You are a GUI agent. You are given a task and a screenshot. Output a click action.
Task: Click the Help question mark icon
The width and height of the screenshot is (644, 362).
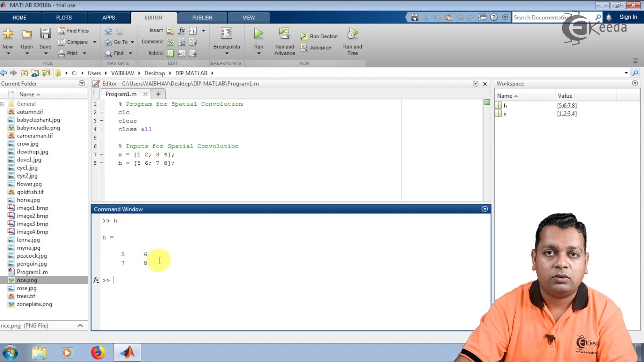(494, 17)
